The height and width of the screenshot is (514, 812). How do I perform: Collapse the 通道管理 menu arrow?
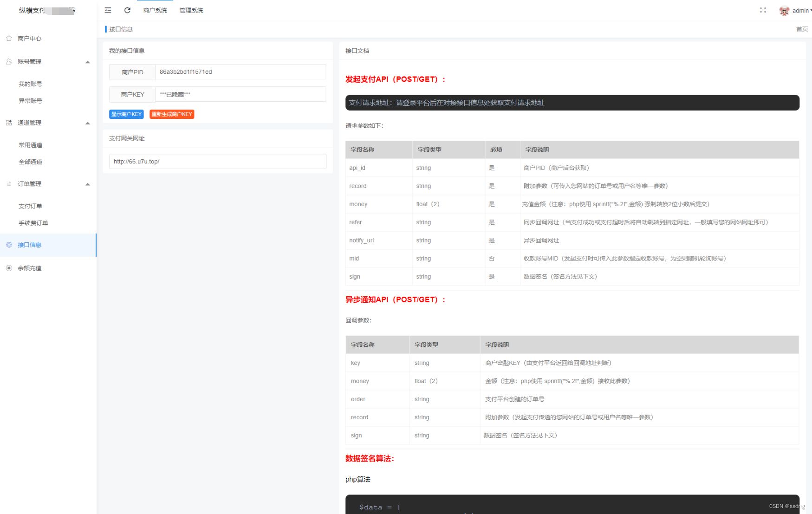pyautogui.click(x=88, y=124)
